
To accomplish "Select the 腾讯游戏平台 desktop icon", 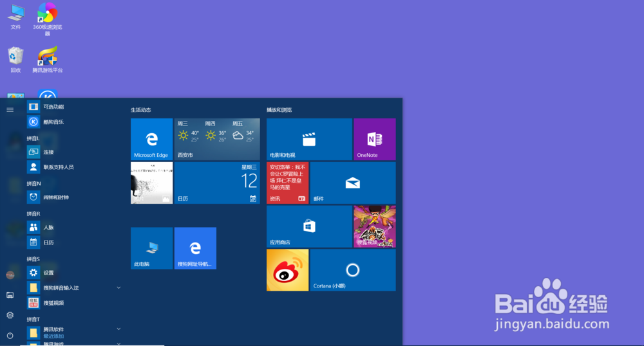I will tap(48, 60).
